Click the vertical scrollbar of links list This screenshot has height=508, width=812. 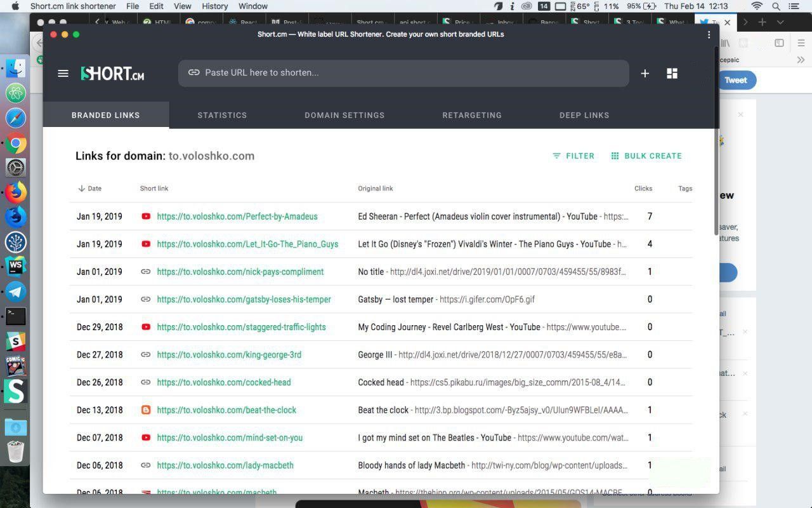tap(717, 140)
